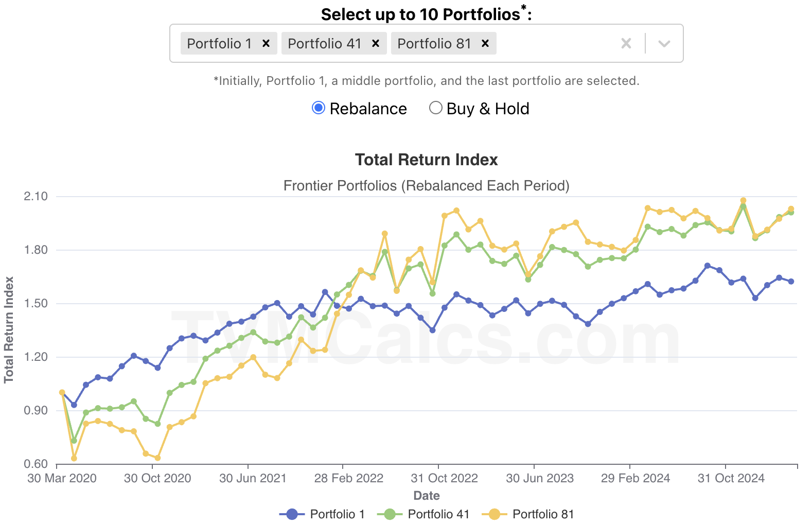Click the "1.80" y-axis value
Viewport: 812px width, 525px height.
pos(36,250)
